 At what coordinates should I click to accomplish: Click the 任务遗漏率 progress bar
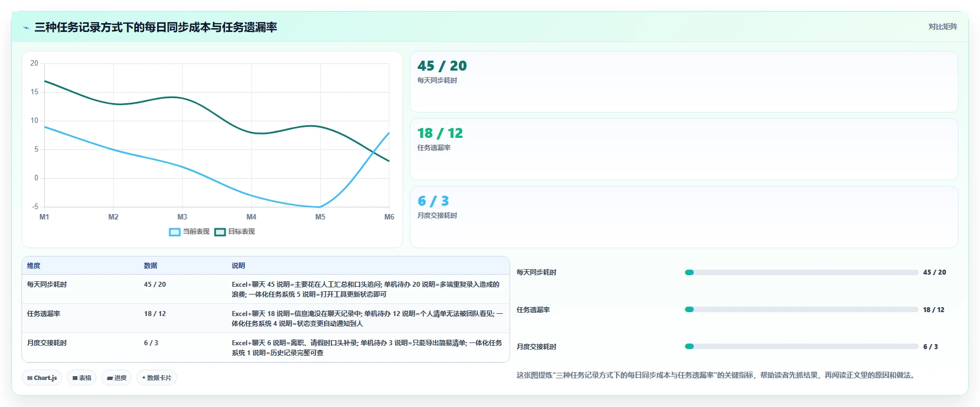click(801, 309)
